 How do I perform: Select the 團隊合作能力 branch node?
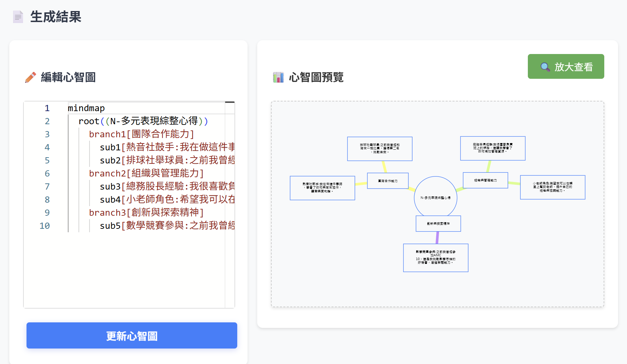[x=388, y=181]
